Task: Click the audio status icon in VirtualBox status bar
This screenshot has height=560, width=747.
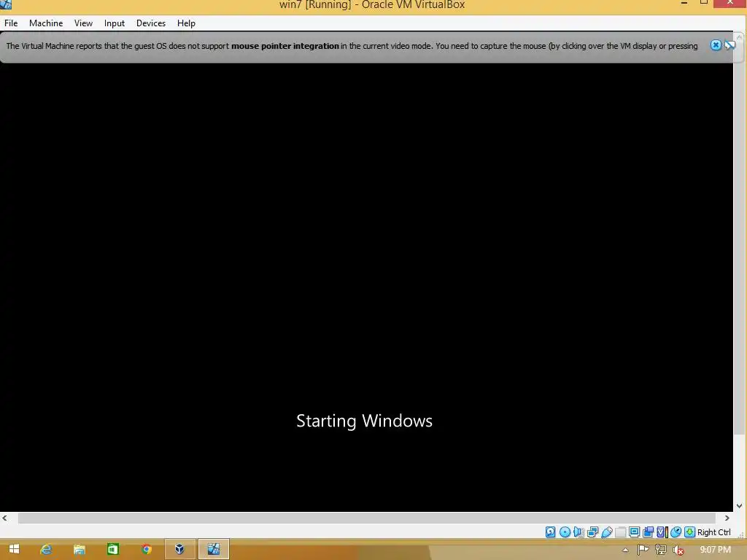Action: click(578, 532)
